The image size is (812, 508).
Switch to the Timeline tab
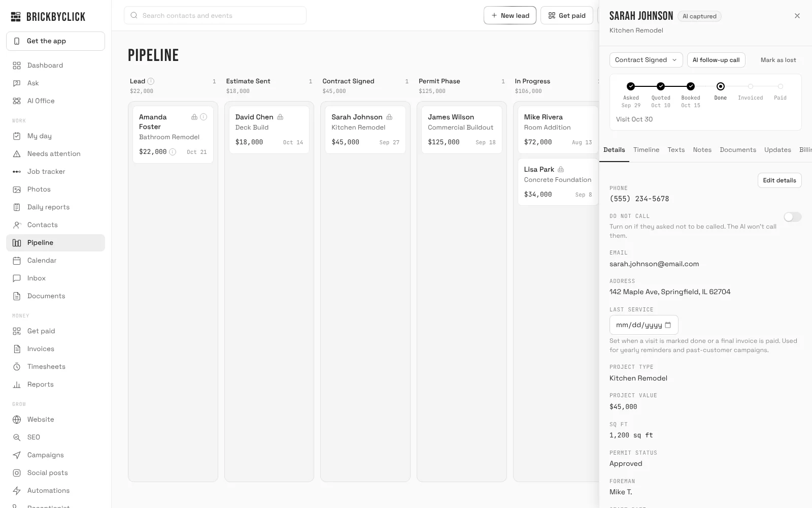click(646, 150)
